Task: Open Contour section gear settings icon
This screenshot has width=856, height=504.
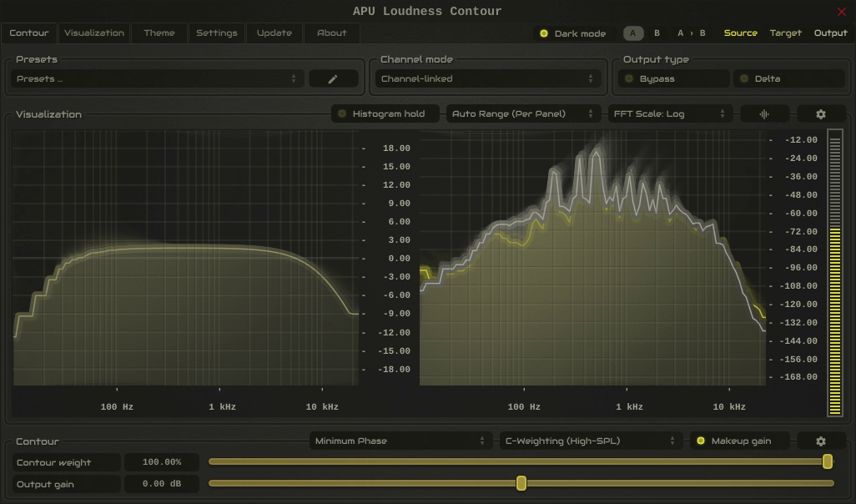Action: point(820,441)
